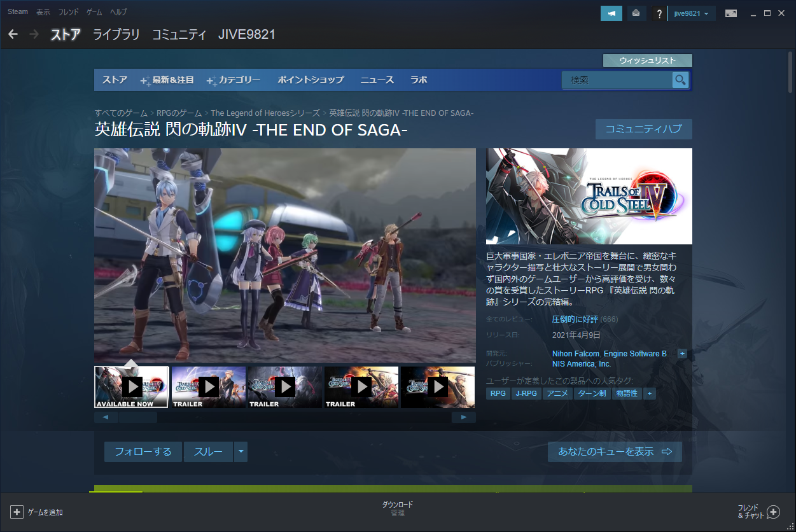796x532 pixels.
Task: Select the ターン制 tag
Action: pyautogui.click(x=592, y=394)
